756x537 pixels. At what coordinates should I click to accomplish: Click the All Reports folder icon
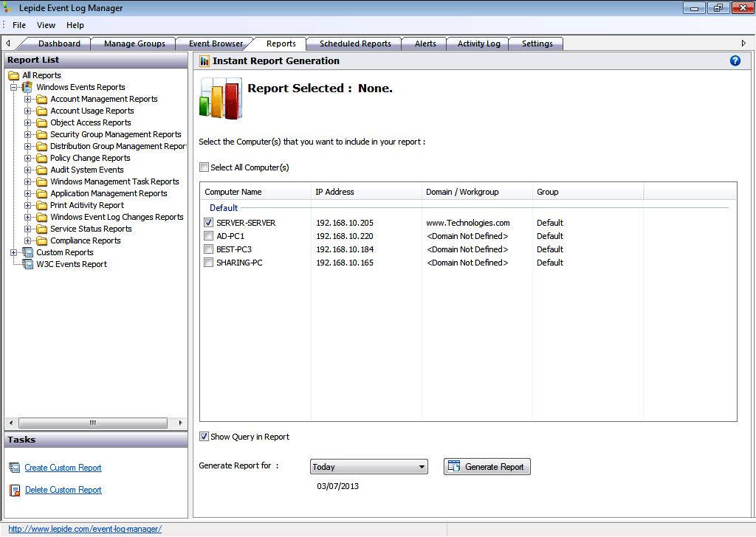[x=14, y=76]
